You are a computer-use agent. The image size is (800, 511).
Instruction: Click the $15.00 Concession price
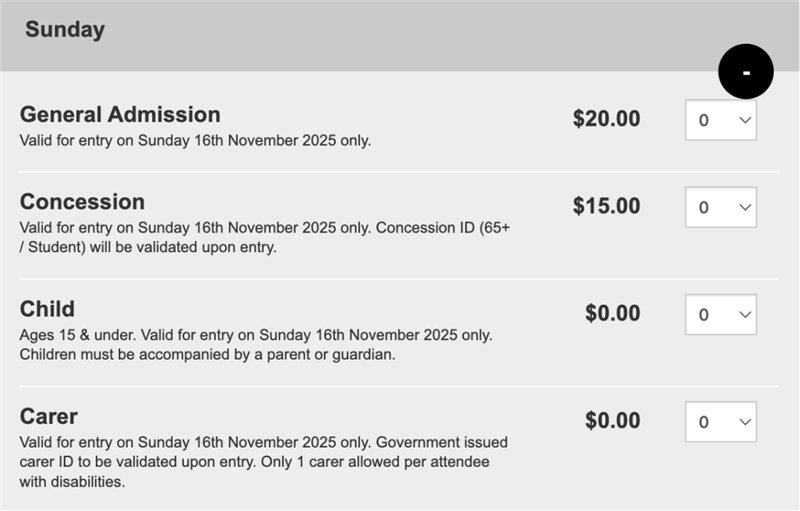(x=606, y=206)
